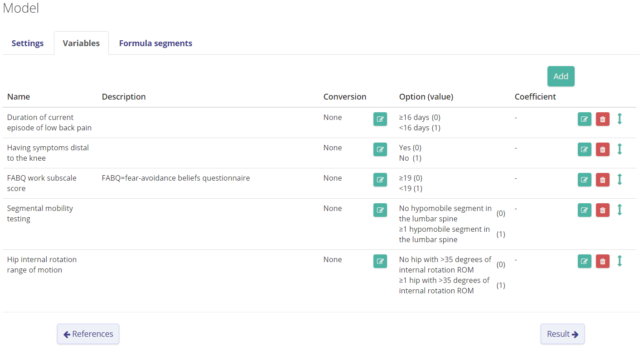
Task: Select the Variables tab
Action: 81,43
